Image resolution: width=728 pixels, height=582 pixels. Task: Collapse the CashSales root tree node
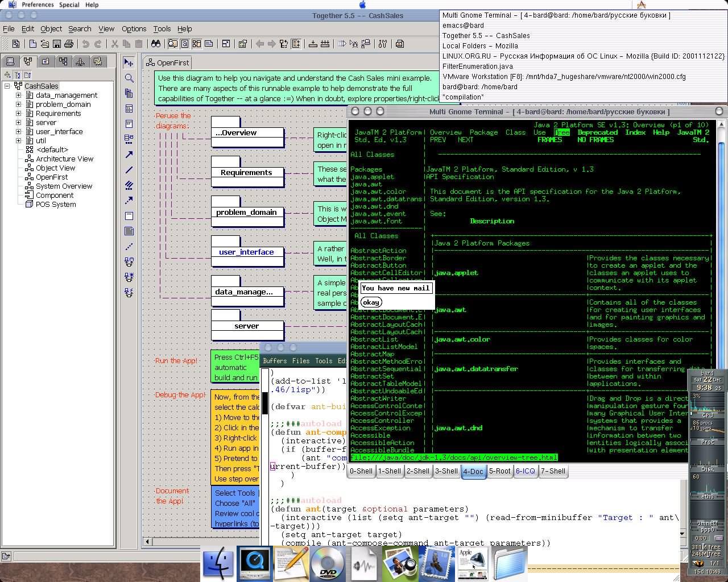click(x=7, y=86)
